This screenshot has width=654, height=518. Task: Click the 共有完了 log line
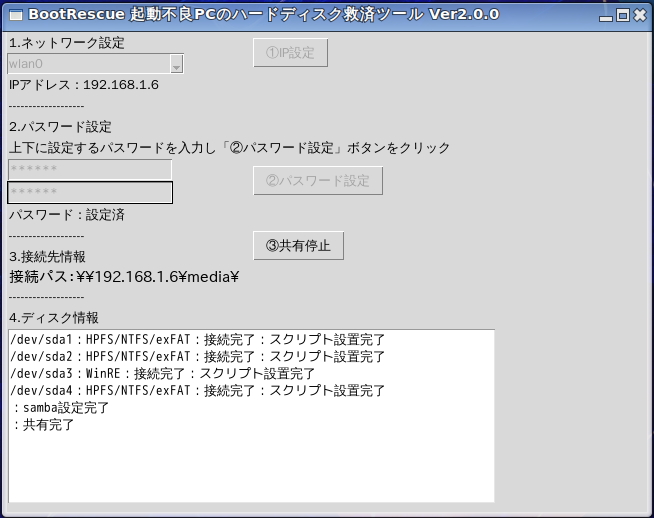coord(43,425)
